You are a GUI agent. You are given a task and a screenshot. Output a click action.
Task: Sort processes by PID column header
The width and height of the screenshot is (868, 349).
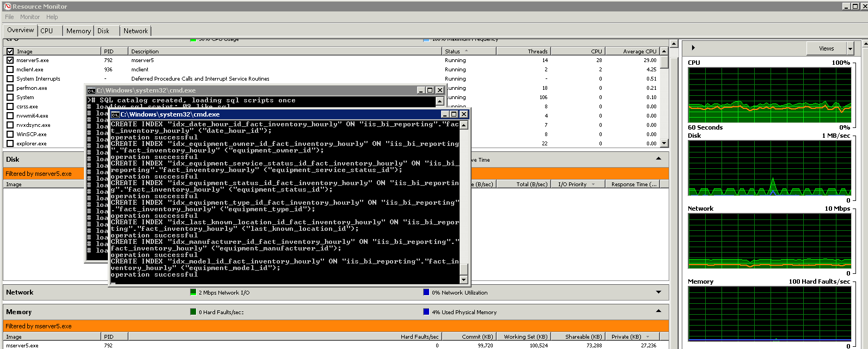(114, 51)
